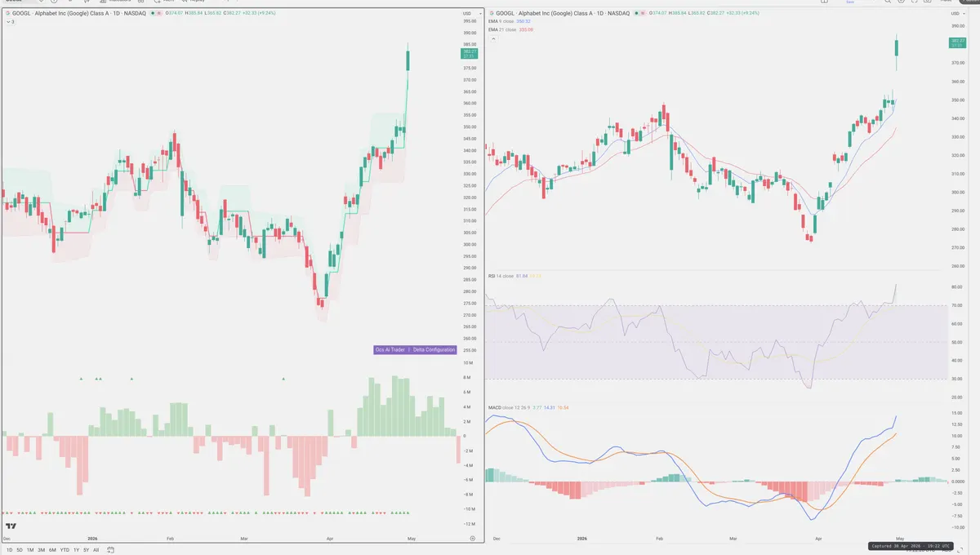
Task: Click the 382.27 current price label on left chart
Action: [470, 53]
